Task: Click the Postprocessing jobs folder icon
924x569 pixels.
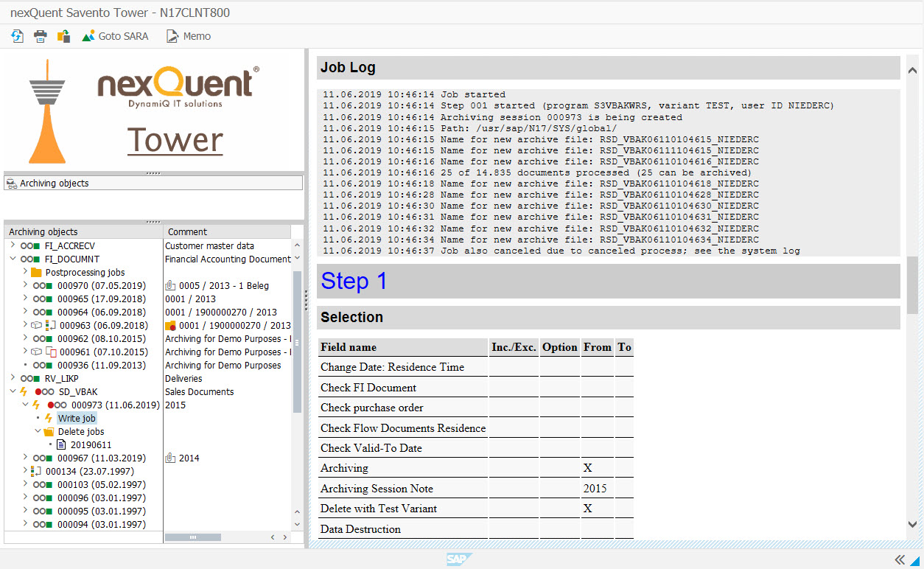Action: pos(36,272)
